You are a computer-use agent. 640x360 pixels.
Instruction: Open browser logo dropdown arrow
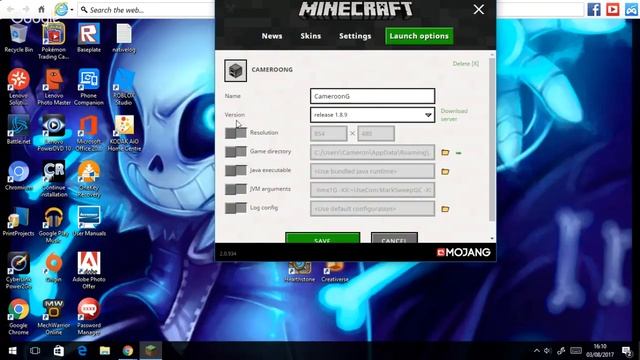72,9
